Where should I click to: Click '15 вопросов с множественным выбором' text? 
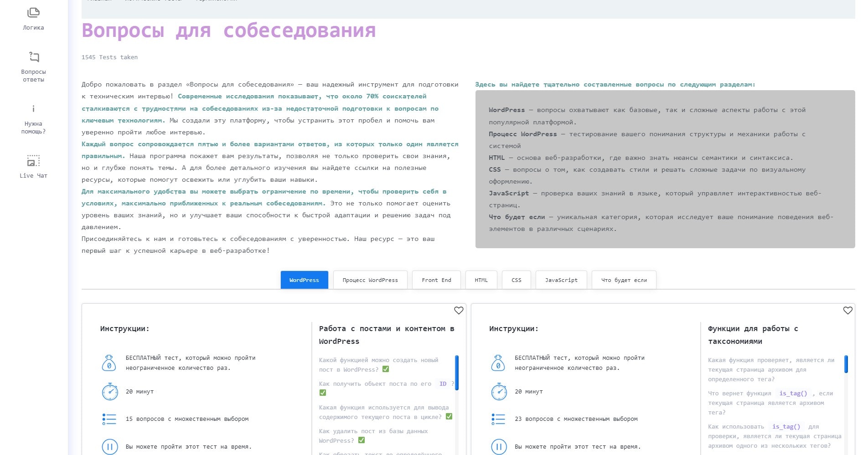(x=187, y=419)
